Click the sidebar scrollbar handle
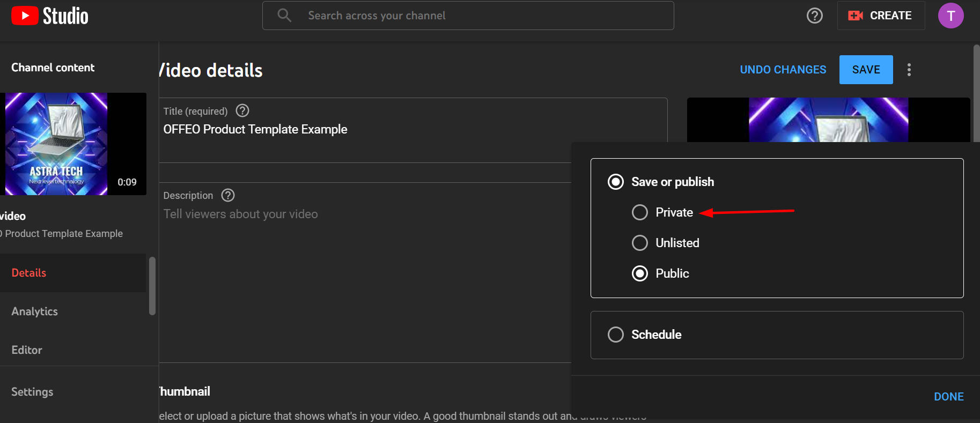Viewport: 980px width, 423px height. pyautogui.click(x=152, y=286)
